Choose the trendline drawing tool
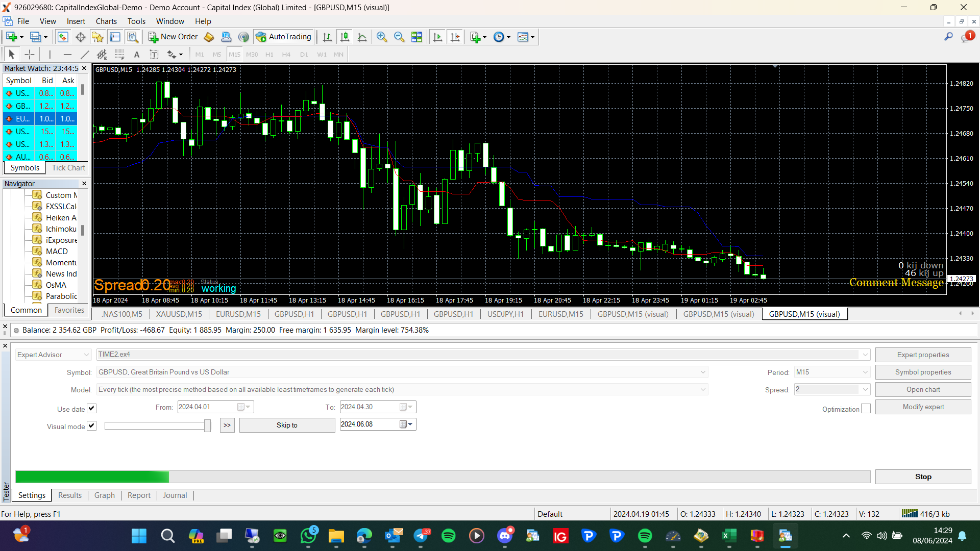 coord(85,55)
